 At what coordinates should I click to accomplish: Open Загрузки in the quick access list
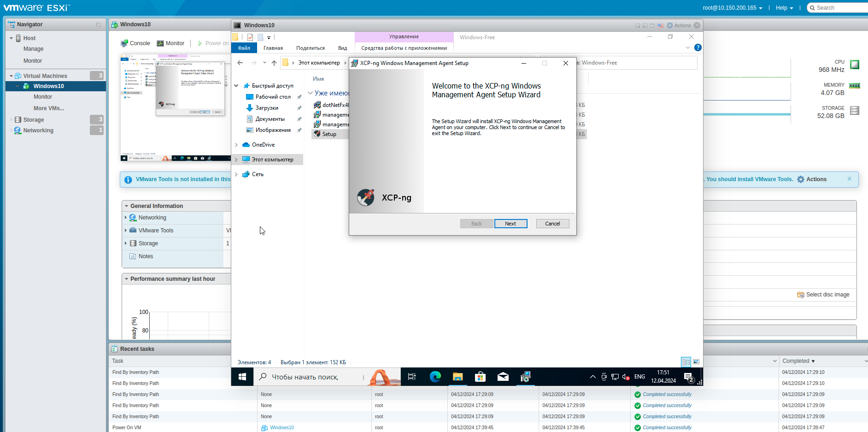(x=267, y=108)
